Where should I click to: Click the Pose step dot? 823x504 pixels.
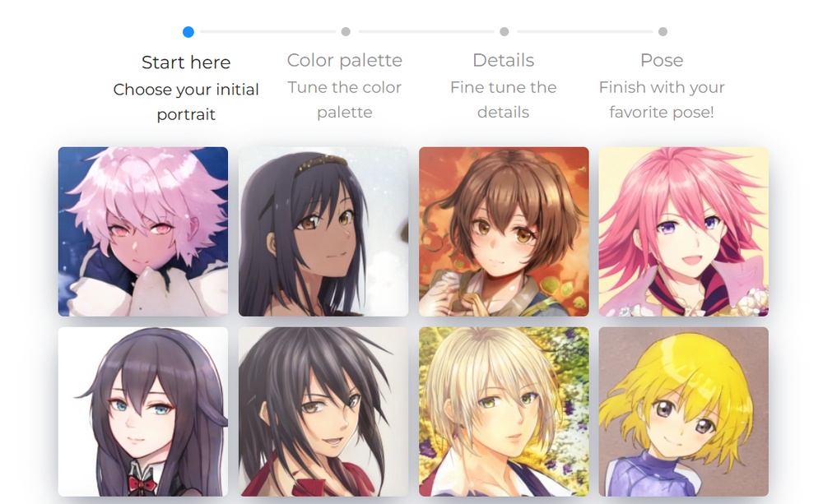[663, 31]
